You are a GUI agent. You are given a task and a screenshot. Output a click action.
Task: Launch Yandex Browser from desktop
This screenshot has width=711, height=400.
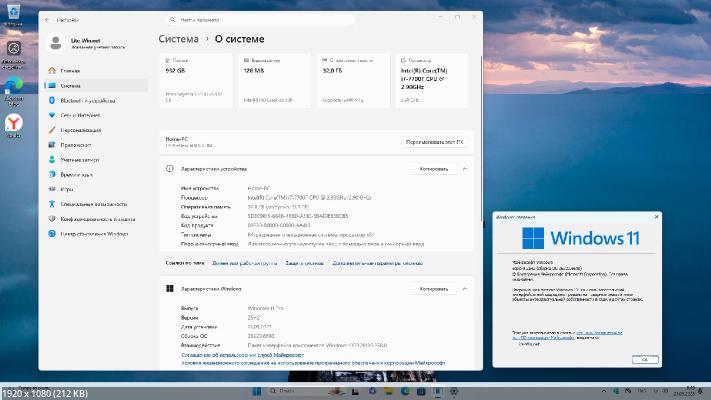pos(14,122)
